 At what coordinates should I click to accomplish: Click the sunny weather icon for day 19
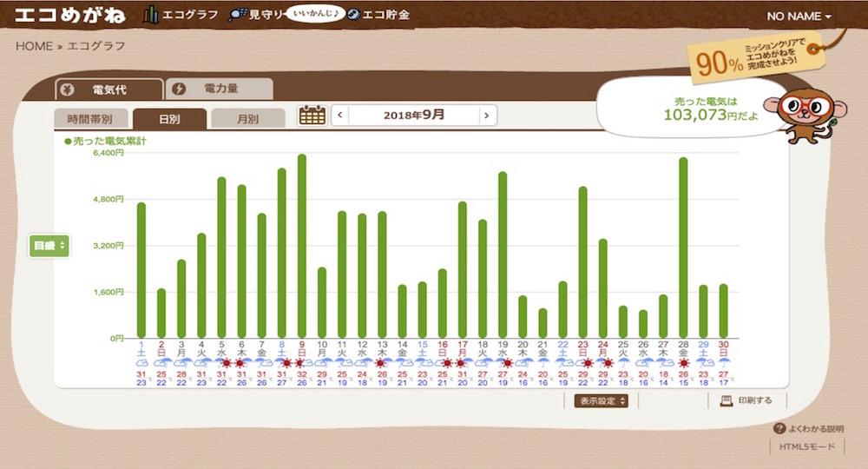pyautogui.click(x=507, y=363)
